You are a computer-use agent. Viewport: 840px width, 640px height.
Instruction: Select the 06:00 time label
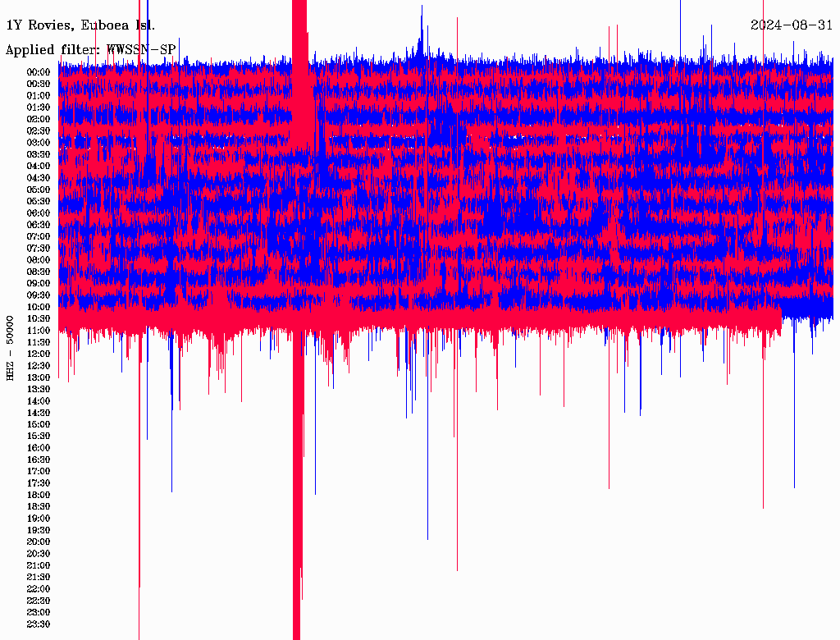39,213
